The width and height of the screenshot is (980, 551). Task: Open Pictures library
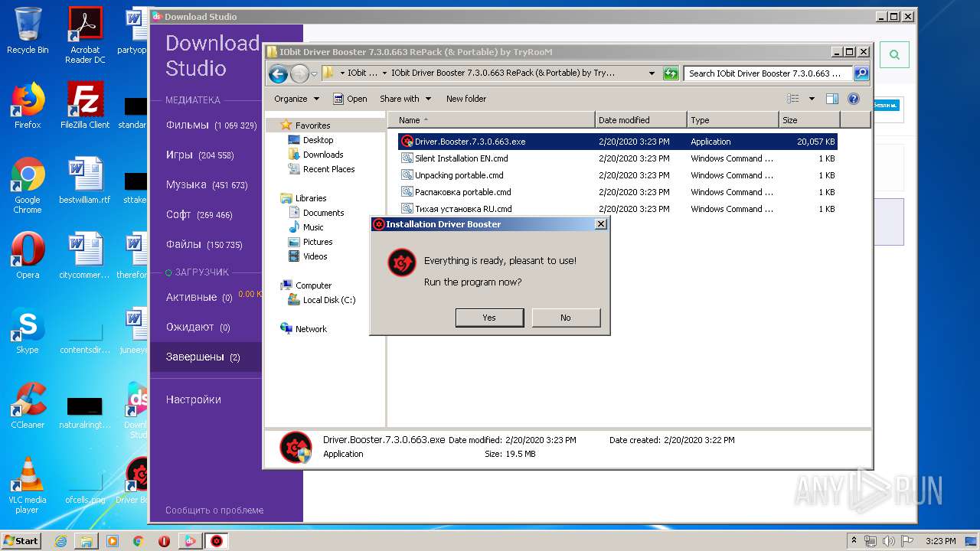pyautogui.click(x=310, y=242)
